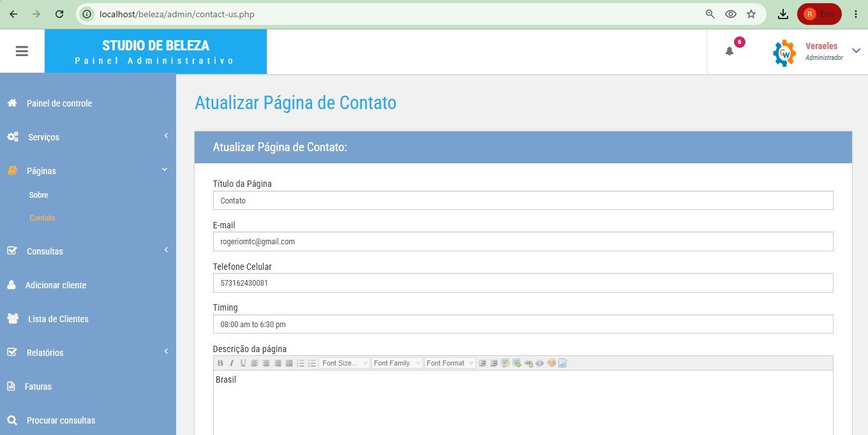868x435 pixels.
Task: Open the Font Size dropdown
Action: click(345, 363)
